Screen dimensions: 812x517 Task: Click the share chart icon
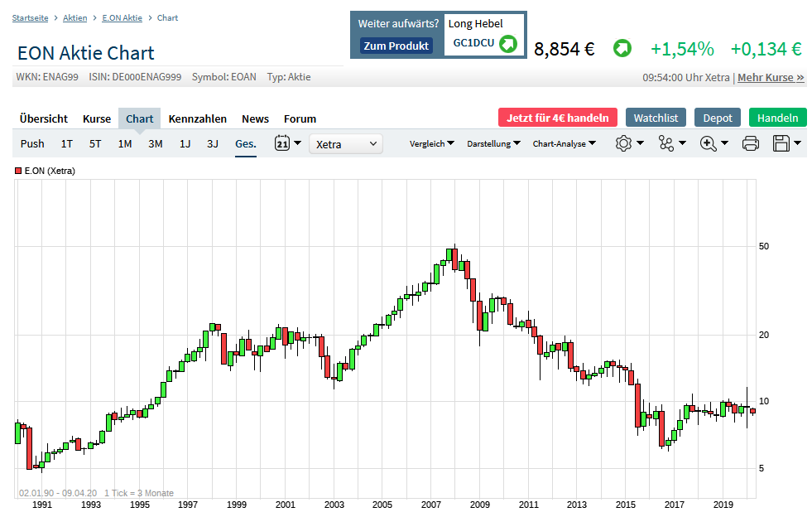(666, 143)
